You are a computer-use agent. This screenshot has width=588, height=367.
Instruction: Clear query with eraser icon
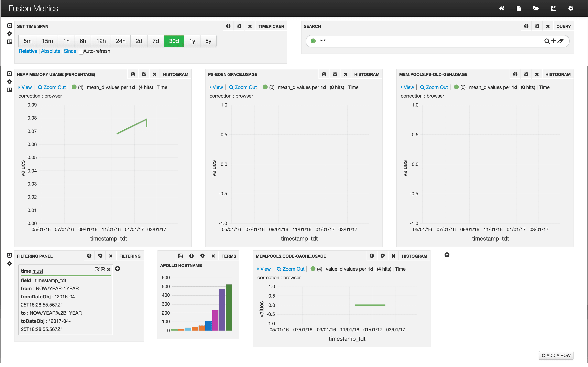[x=560, y=41]
